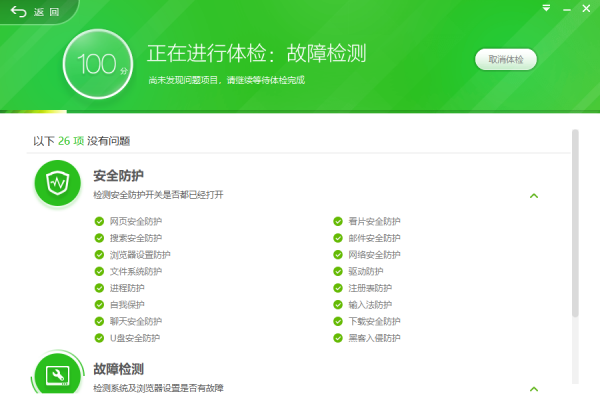Select the 下载安全防护 item text
600x400 pixels.
click(374, 321)
